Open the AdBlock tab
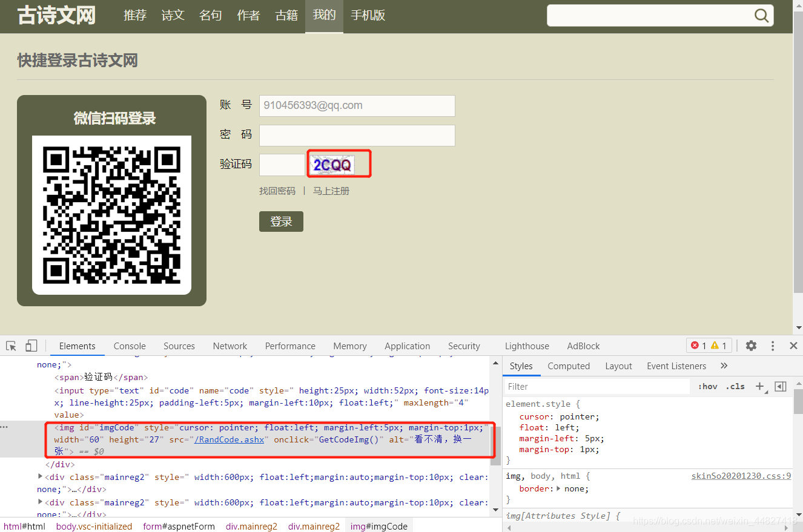This screenshot has height=532, width=803. [583, 346]
